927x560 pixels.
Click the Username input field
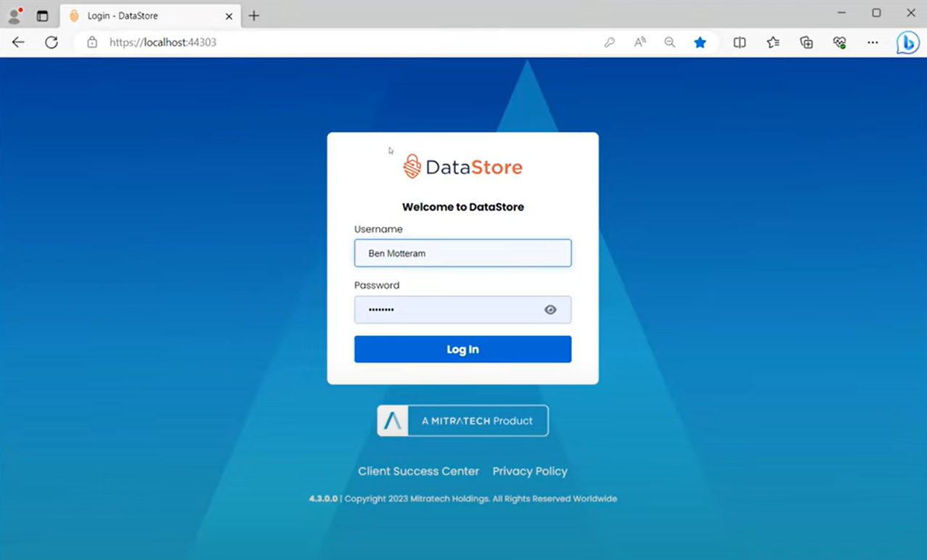pyautogui.click(x=462, y=252)
